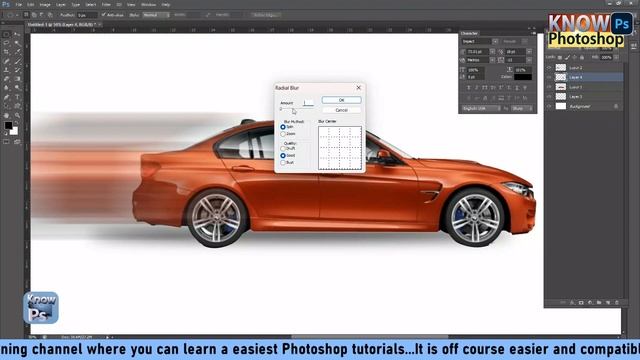Select the Horizontal Type tool
This screenshot has width=640, height=360.
pos(17,97)
